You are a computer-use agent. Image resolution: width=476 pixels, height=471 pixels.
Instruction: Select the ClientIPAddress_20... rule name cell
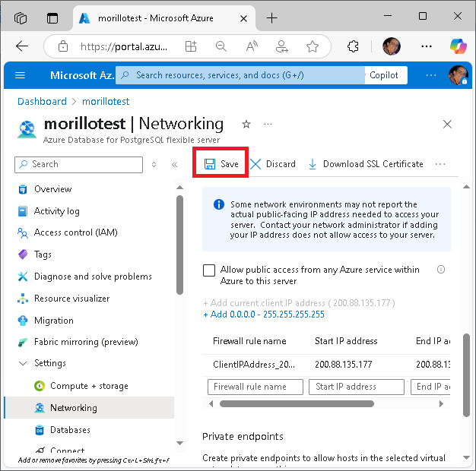254,364
